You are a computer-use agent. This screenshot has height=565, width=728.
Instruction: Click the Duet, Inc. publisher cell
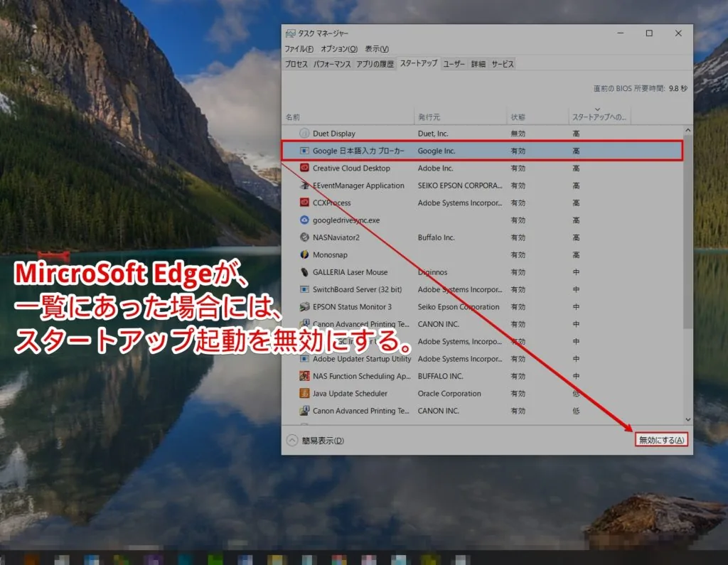(433, 133)
